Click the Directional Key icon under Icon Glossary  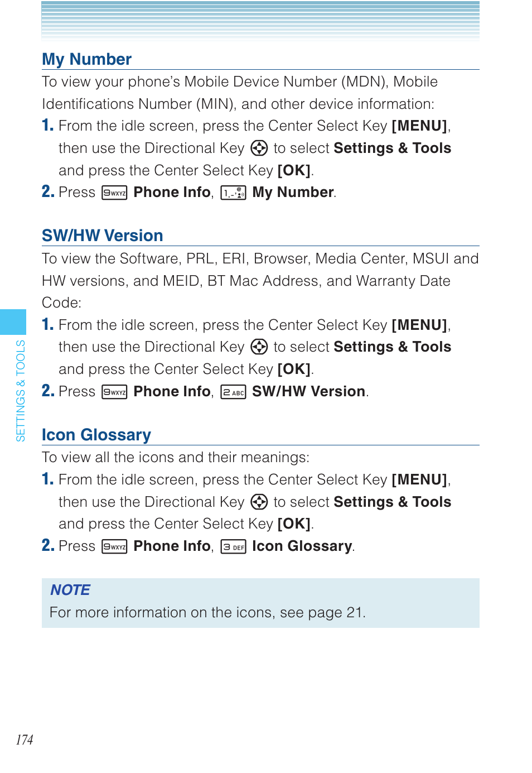coord(259,502)
